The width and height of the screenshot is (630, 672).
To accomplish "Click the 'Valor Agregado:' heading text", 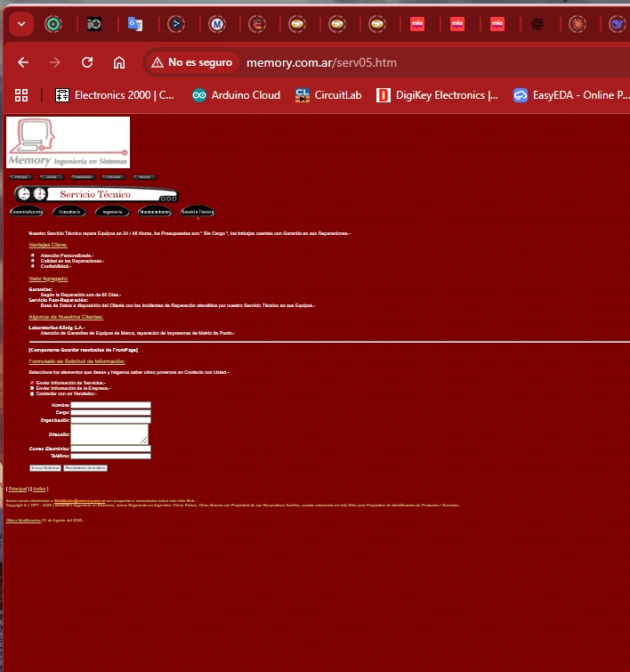I will [48, 279].
